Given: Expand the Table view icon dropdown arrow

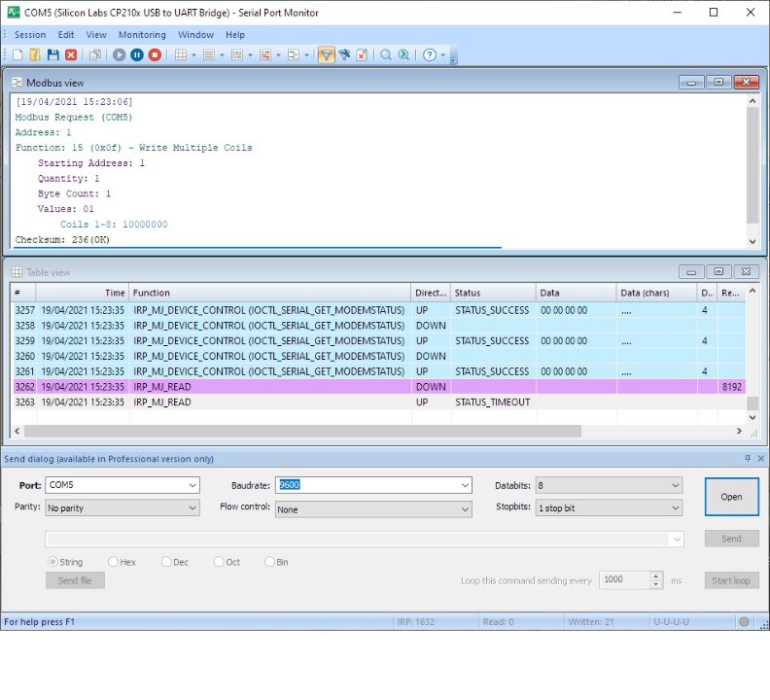Looking at the screenshot, I should tap(194, 55).
